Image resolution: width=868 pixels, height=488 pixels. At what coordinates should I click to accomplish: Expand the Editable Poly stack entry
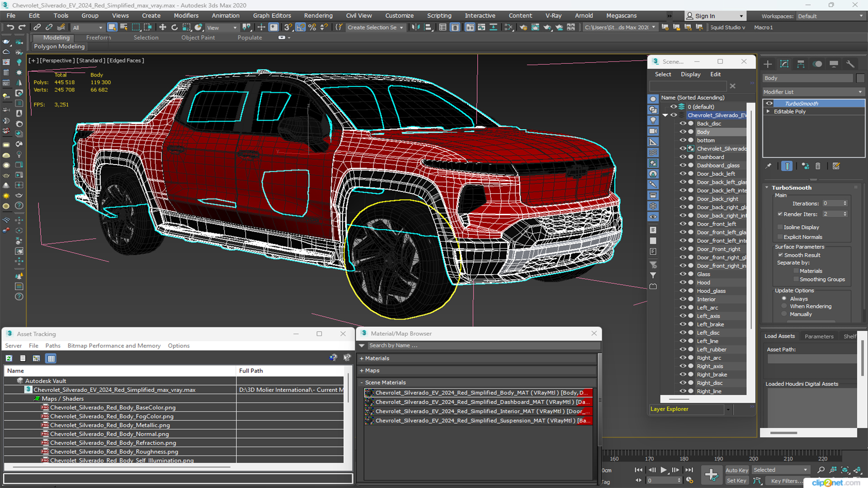pos(768,112)
